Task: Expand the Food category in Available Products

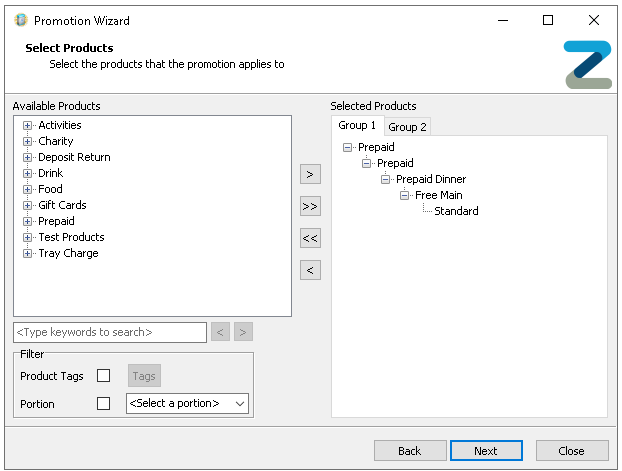Action: coord(28,190)
